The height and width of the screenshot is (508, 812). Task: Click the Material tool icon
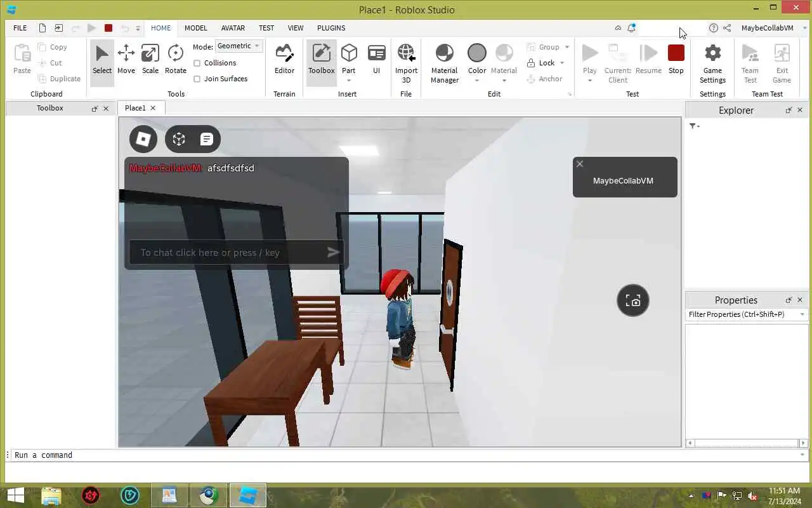pos(504,53)
